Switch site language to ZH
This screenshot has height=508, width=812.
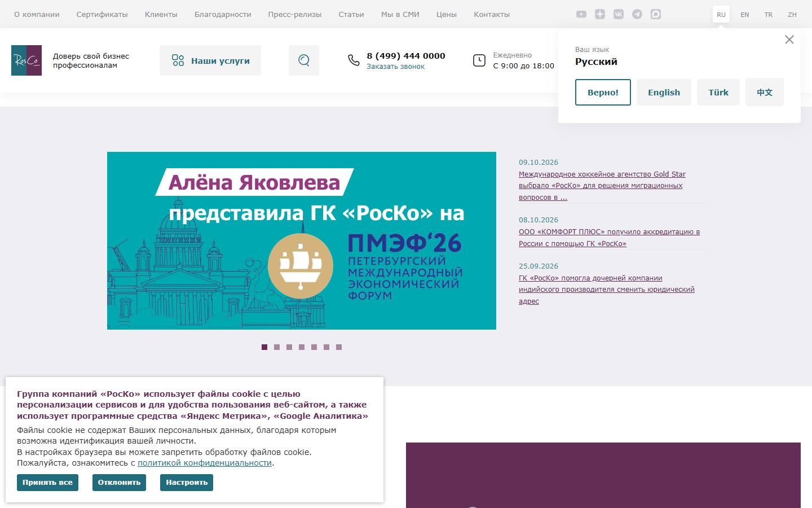click(x=792, y=15)
